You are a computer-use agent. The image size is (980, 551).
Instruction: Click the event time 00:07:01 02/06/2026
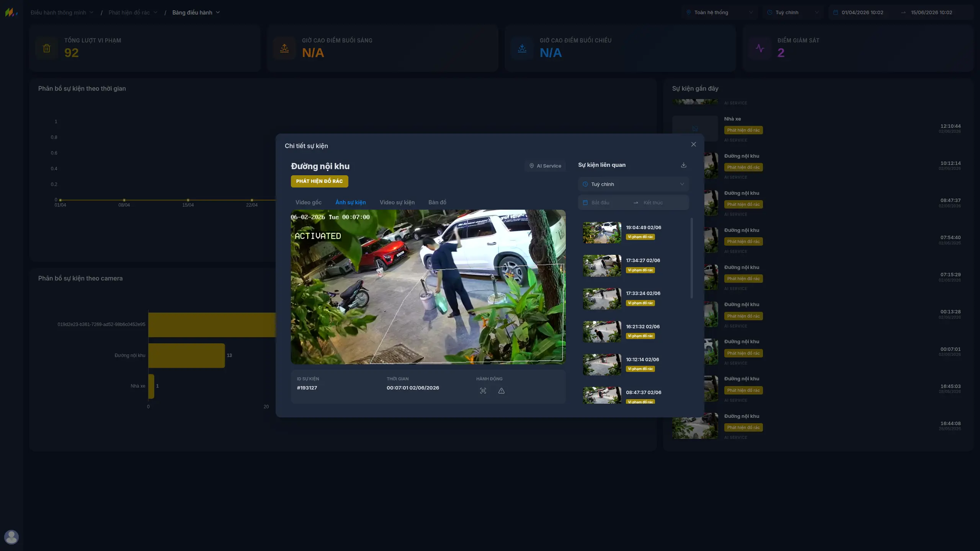413,388
